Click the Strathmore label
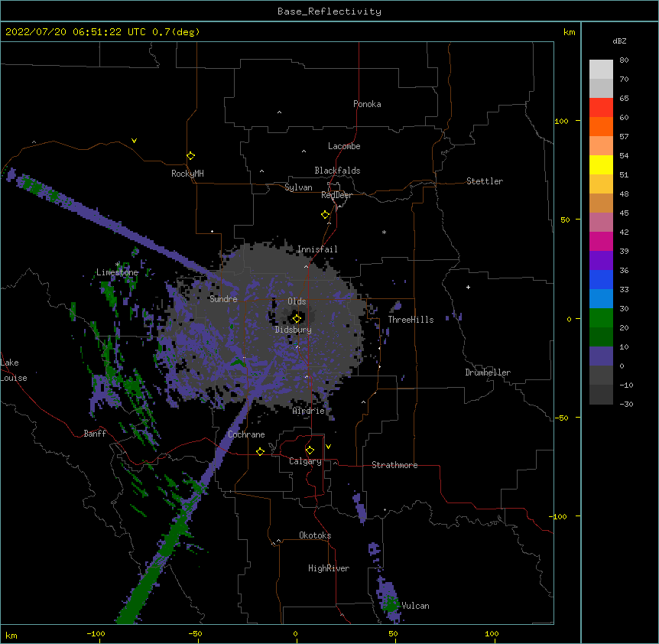This screenshot has height=644, width=659. tap(394, 465)
